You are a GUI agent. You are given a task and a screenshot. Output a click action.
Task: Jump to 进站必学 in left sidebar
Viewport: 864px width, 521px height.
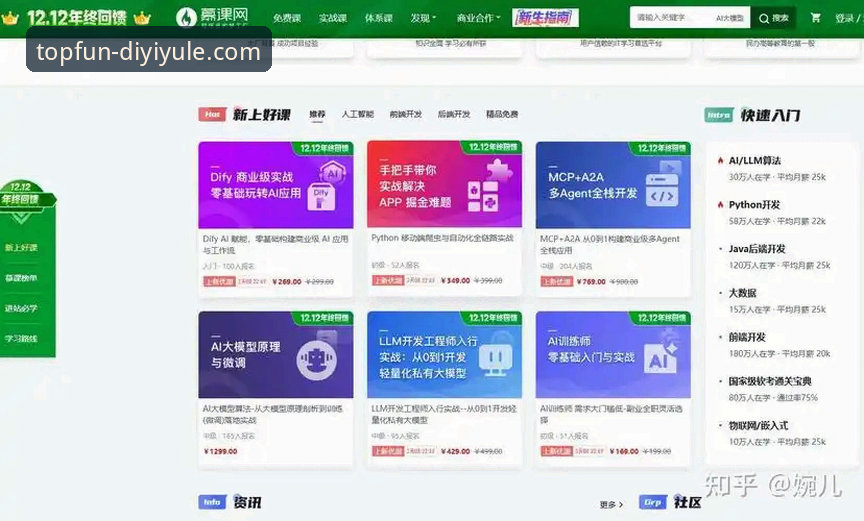[21, 308]
